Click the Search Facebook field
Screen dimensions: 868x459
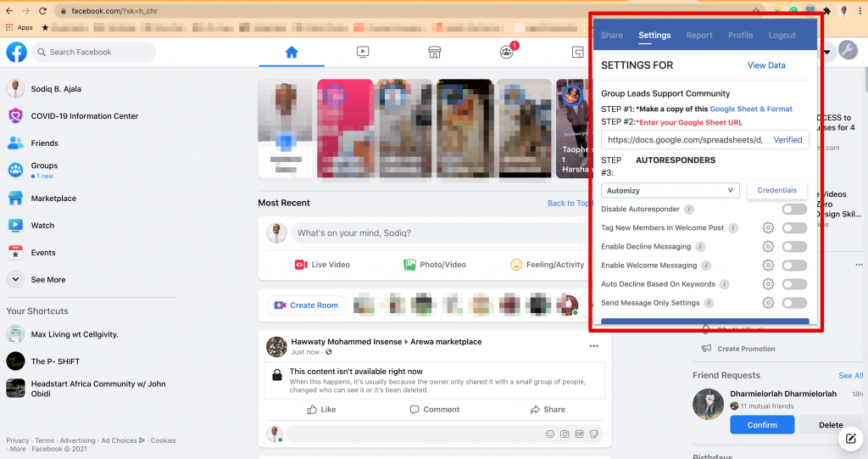click(93, 52)
